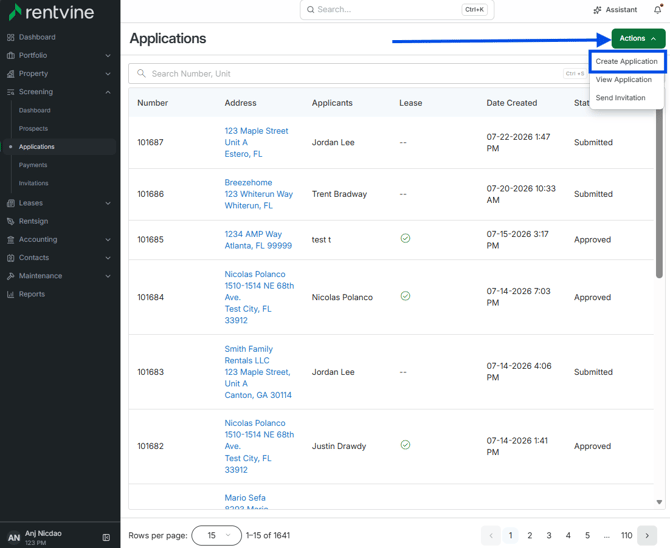Select Create Application from Actions menu
This screenshot has height=548, width=670.
pos(626,61)
